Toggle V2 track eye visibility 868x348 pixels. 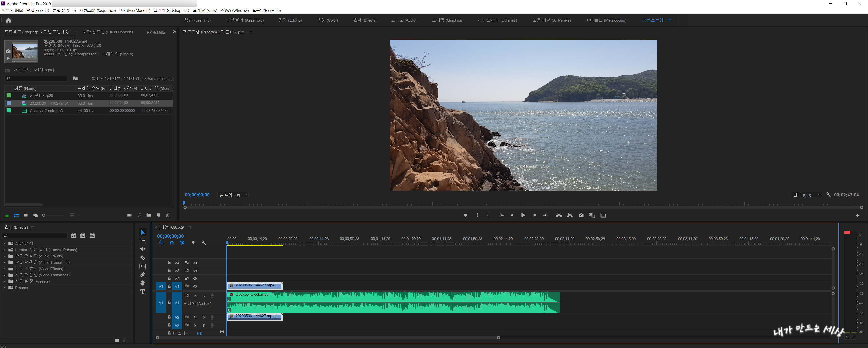[x=195, y=279]
